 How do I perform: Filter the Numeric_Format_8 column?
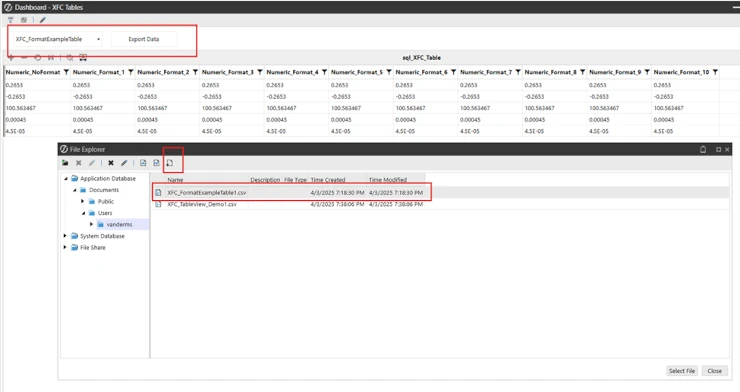click(582, 72)
